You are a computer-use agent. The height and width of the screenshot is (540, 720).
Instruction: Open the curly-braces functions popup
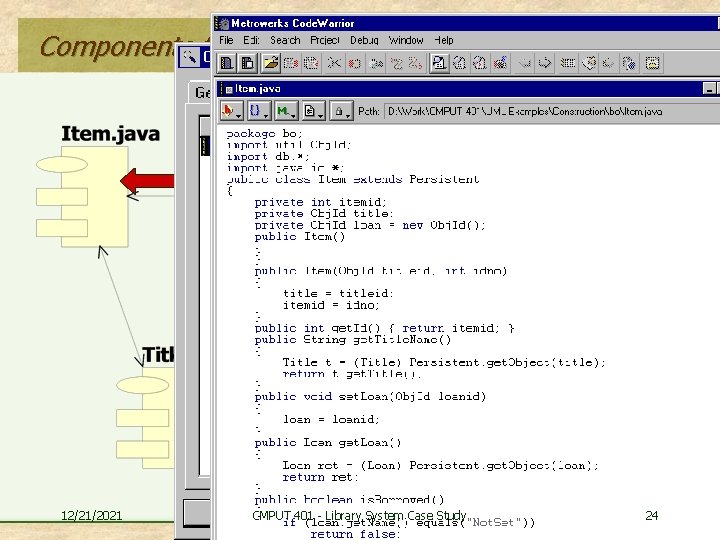click(x=259, y=111)
